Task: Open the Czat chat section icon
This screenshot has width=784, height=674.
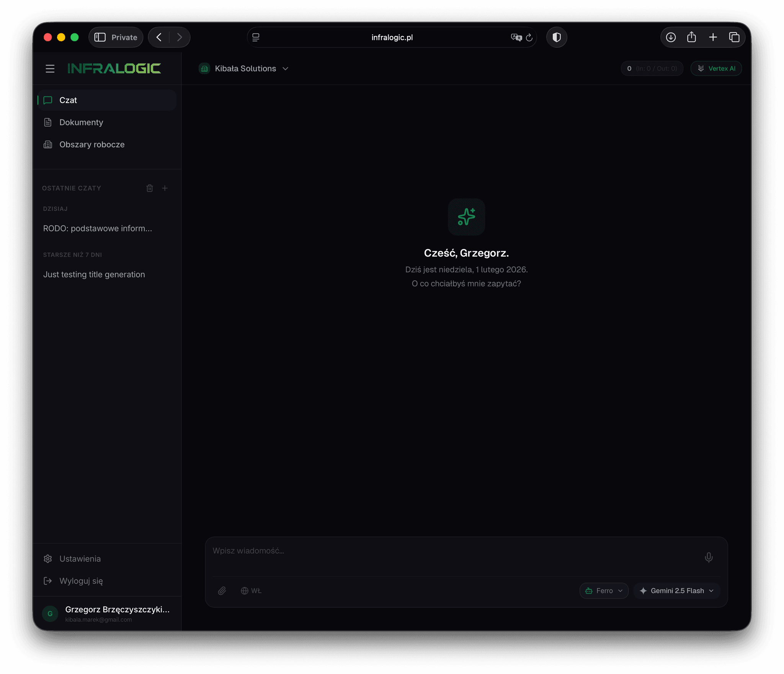Action: point(47,100)
